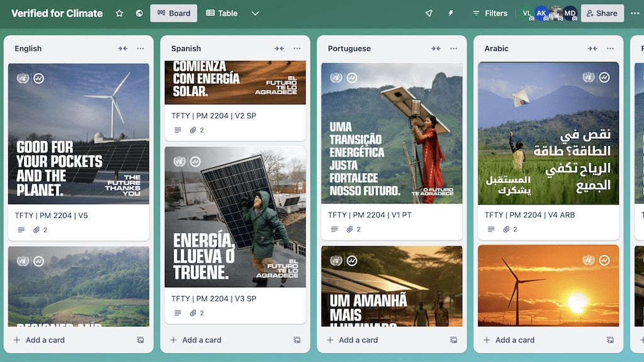This screenshot has width=644, height=362.
Task: Click description icon on V4 ARB card
Action: click(x=491, y=229)
